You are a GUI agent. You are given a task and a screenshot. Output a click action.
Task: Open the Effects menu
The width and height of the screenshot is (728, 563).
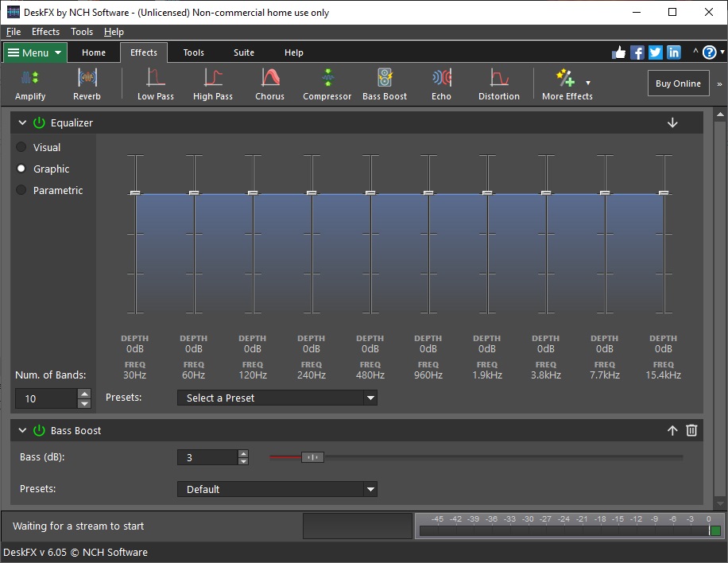click(45, 32)
